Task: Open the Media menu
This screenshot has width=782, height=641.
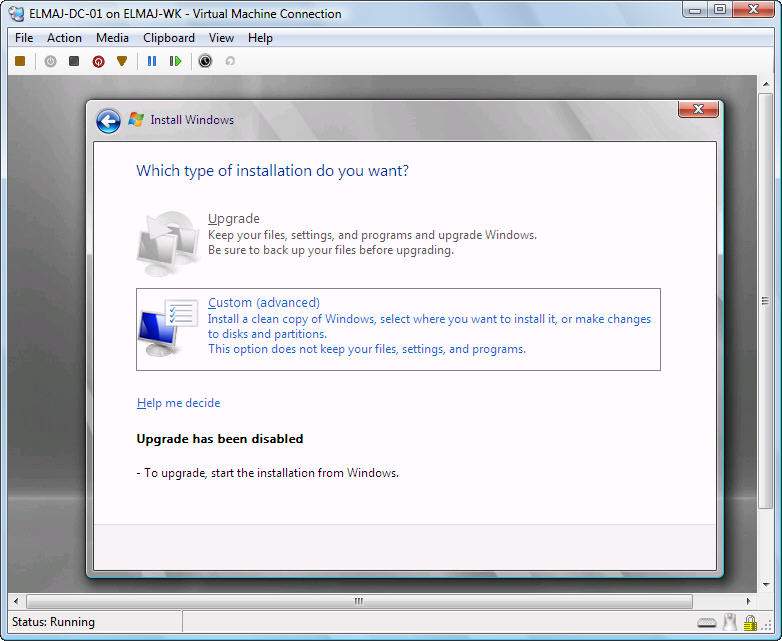Action: 112,38
